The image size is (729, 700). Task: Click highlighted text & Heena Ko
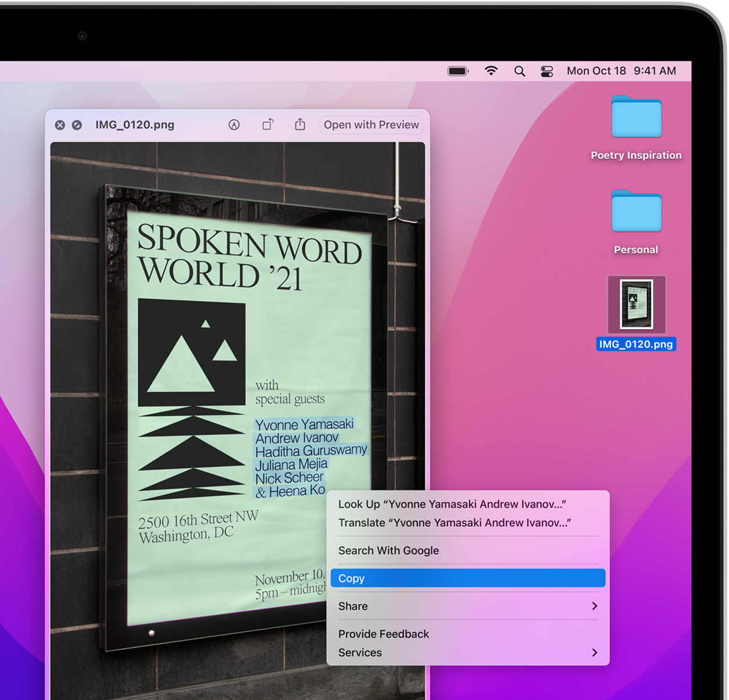click(290, 491)
